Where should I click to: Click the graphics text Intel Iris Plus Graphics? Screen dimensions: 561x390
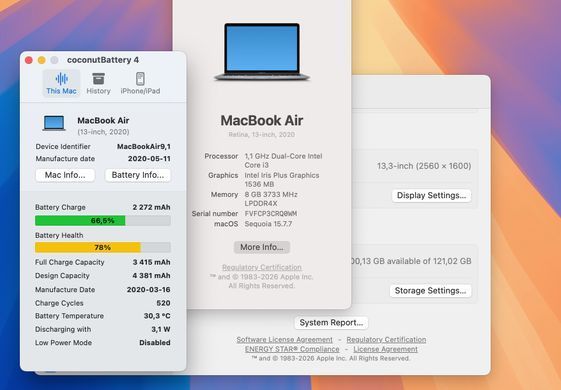tap(282, 175)
